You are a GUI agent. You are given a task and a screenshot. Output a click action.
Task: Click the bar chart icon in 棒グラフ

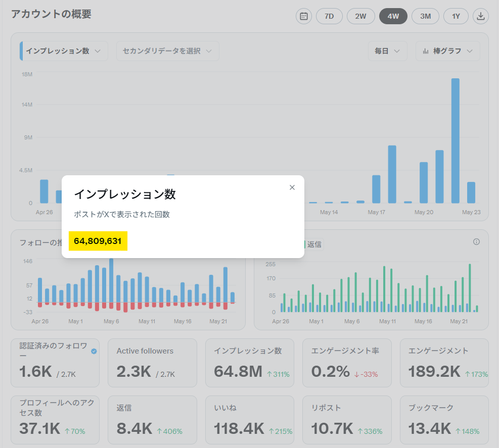click(x=426, y=51)
